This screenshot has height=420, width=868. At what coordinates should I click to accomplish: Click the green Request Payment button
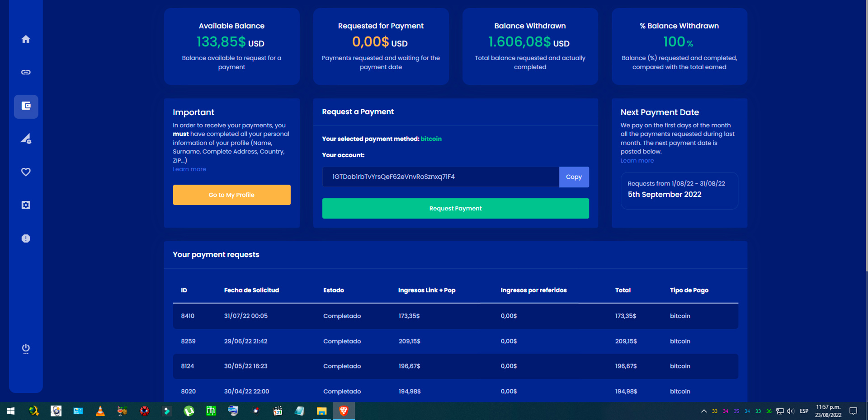(x=455, y=208)
